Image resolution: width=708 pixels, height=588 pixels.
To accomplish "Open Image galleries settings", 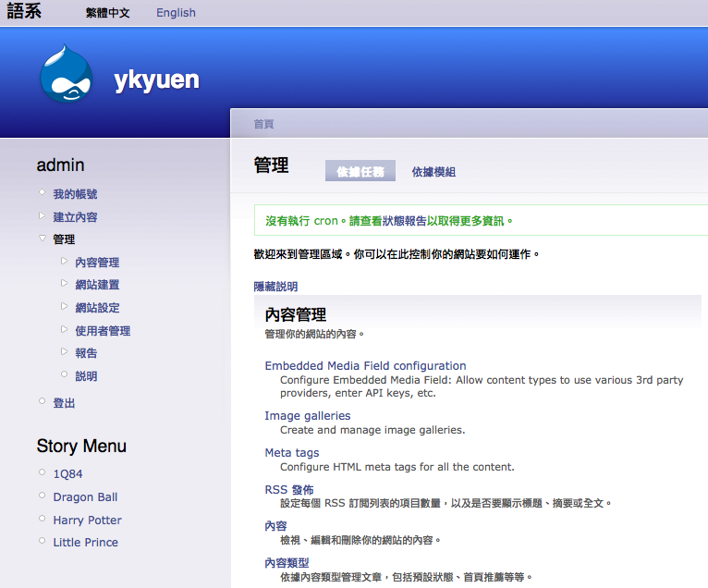I will click(x=307, y=416).
